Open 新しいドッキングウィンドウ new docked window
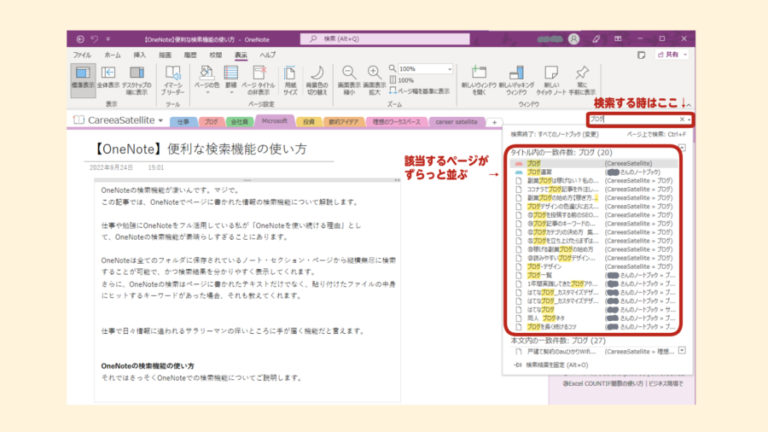 click(516, 80)
